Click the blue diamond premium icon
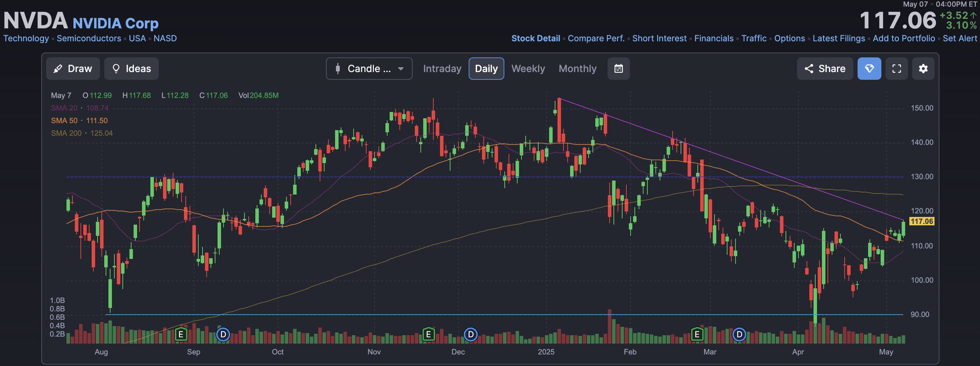Image resolution: width=980 pixels, height=366 pixels. pos(869,69)
